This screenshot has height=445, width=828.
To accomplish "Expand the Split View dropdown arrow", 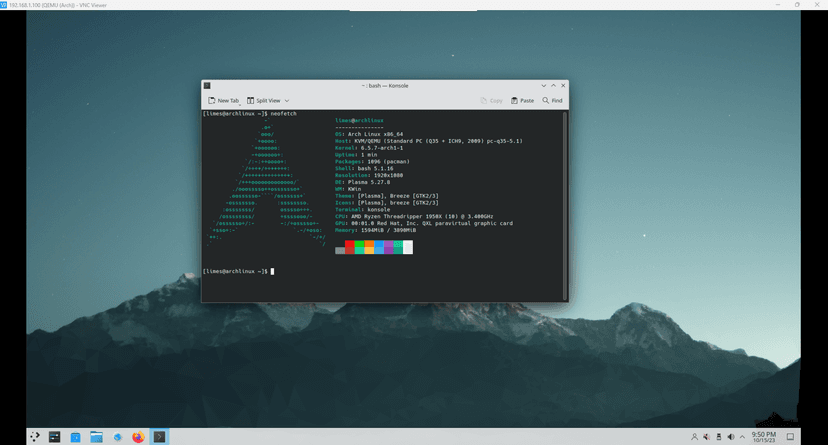I will coord(288,101).
